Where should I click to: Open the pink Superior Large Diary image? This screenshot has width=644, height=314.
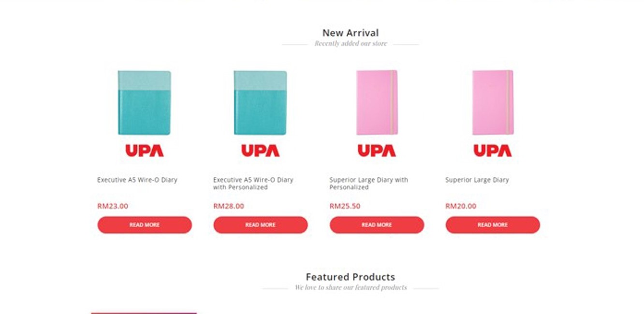(493, 102)
